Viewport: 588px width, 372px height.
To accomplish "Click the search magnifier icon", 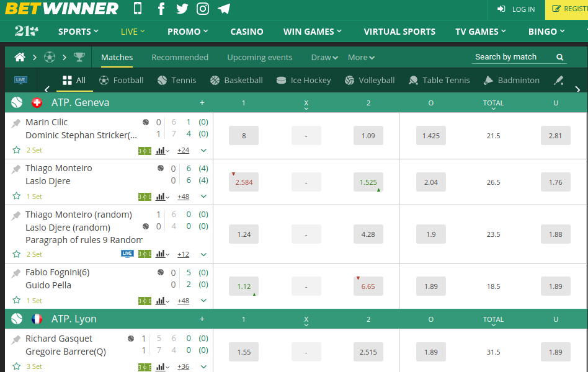I will click(560, 57).
